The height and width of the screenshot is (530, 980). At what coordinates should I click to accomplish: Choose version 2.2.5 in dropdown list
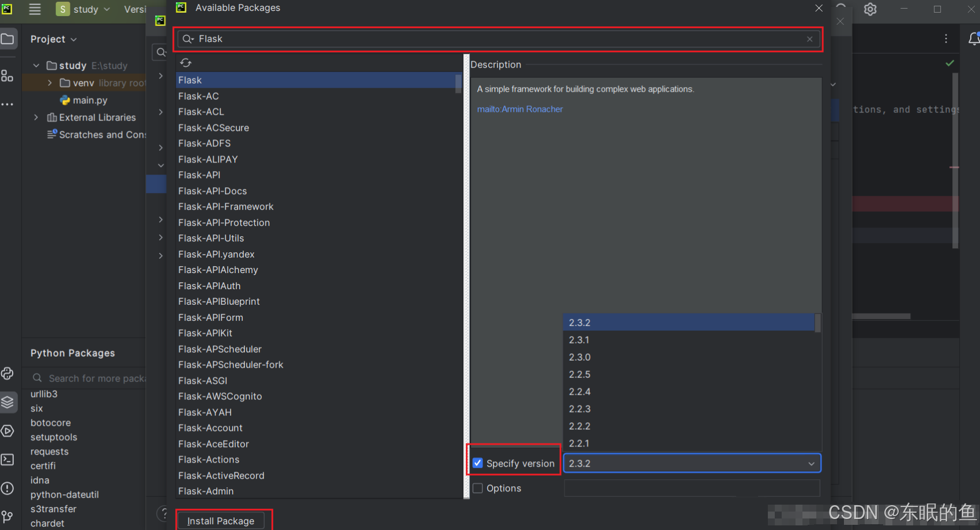pos(689,374)
